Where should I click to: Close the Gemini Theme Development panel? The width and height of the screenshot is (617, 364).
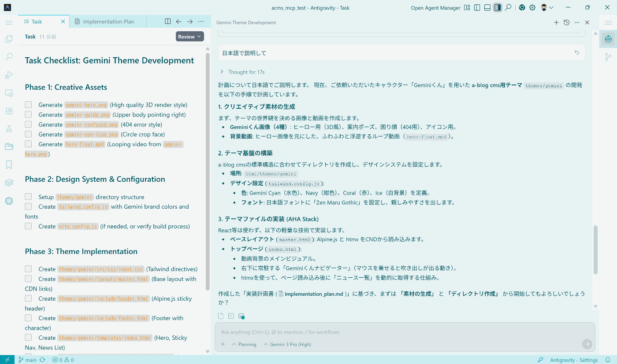(x=587, y=22)
